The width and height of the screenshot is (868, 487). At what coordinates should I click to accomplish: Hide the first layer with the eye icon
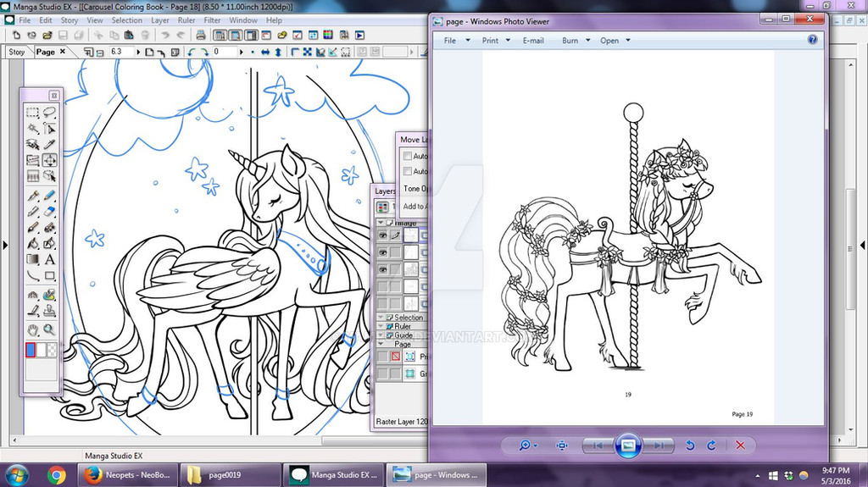click(x=382, y=235)
